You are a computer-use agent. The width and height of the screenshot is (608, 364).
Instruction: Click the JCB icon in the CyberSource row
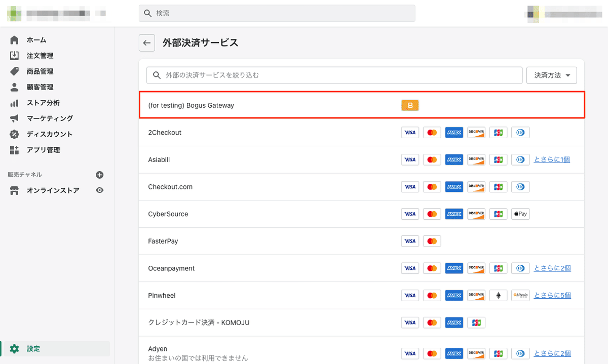pyautogui.click(x=498, y=214)
